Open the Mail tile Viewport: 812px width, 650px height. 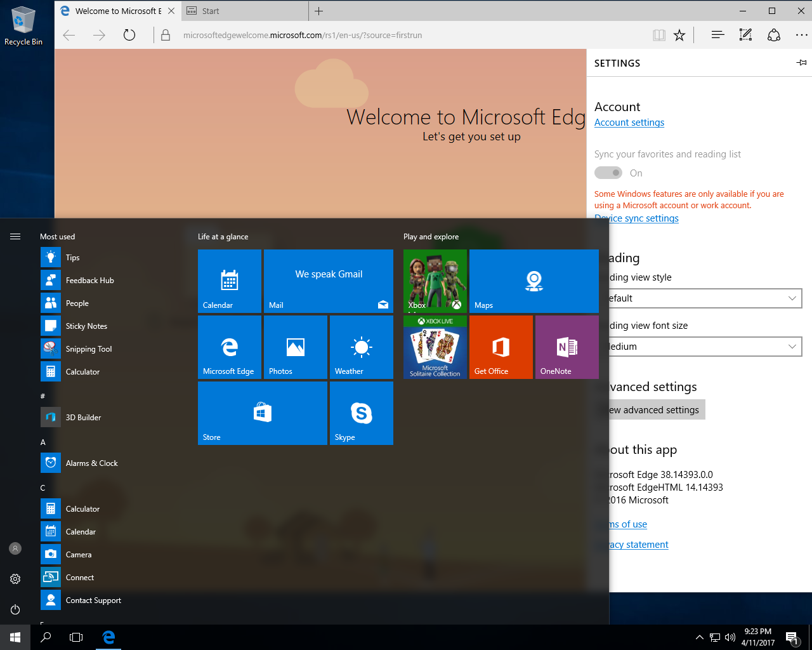pyautogui.click(x=329, y=281)
